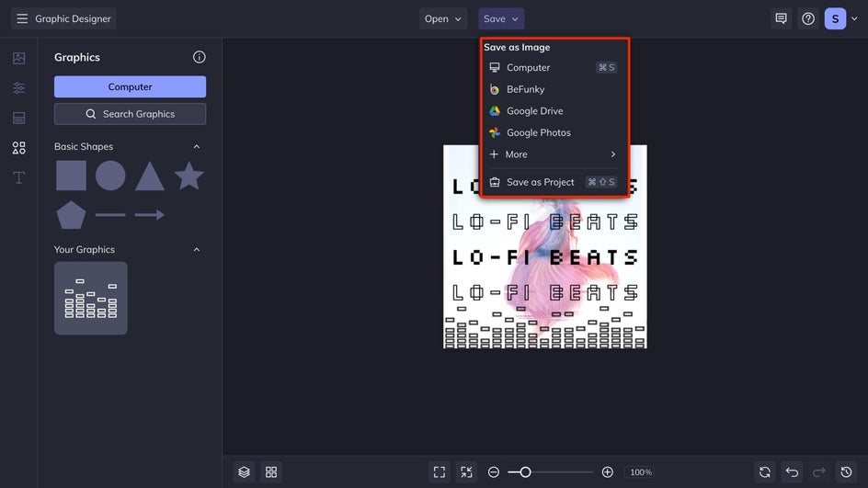Add the square basic shape
Screen dimensions: 868x488
(71, 176)
